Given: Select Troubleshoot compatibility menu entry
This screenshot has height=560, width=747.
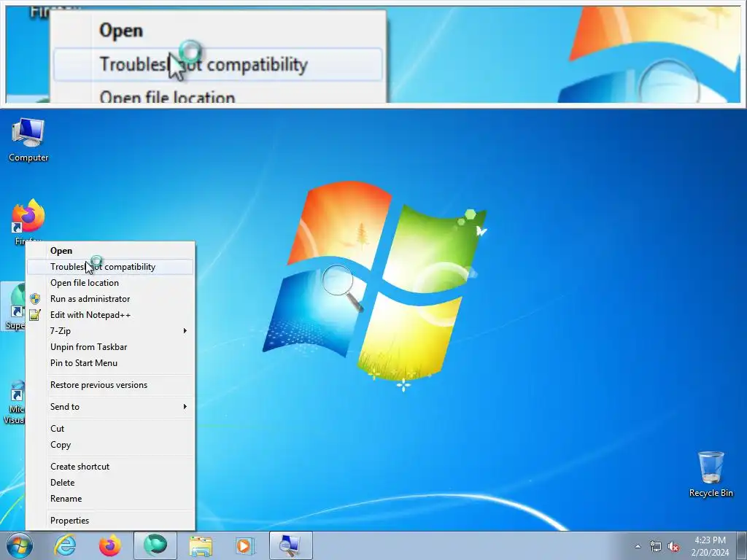Looking at the screenshot, I should click(x=110, y=267).
